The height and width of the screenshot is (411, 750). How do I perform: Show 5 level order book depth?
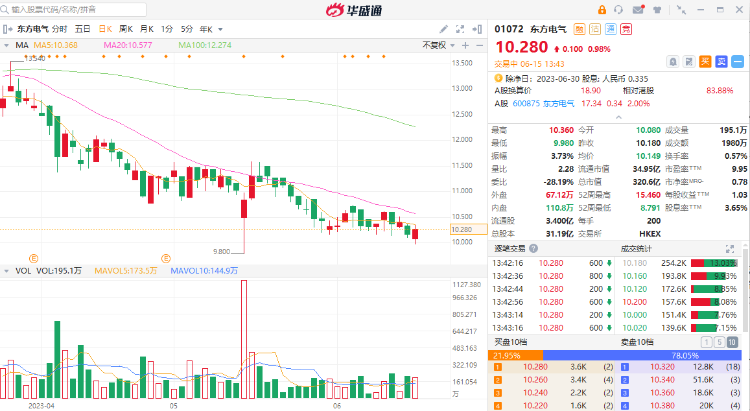[719, 342]
